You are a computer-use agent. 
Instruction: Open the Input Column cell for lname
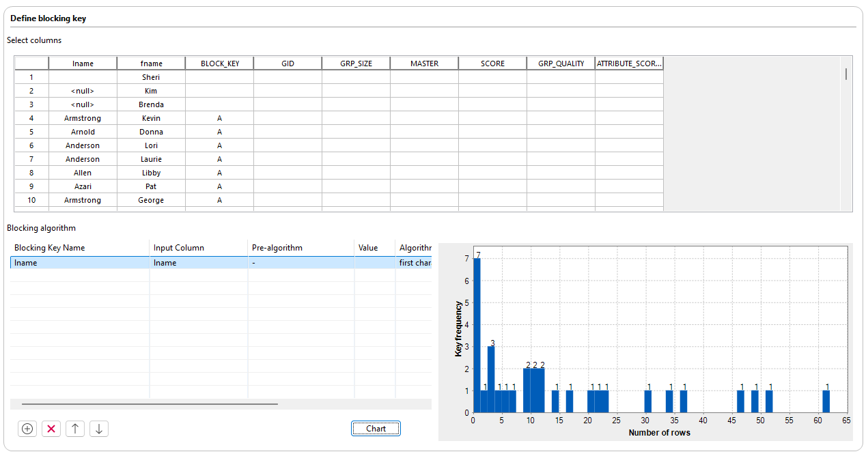click(198, 263)
